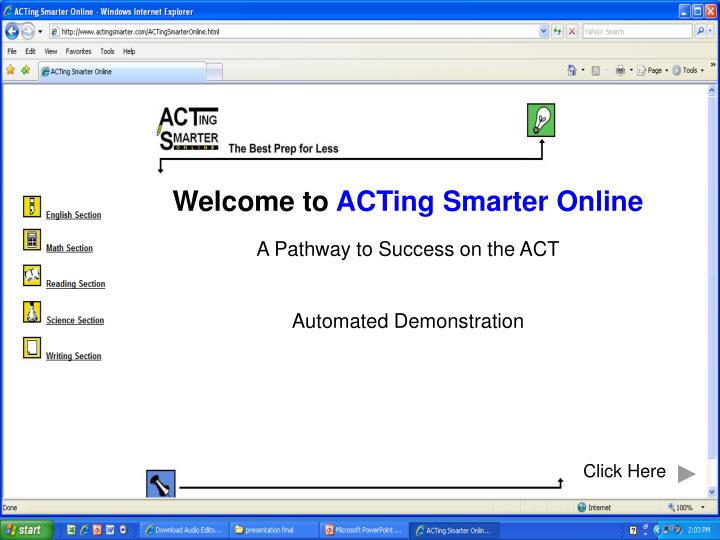The height and width of the screenshot is (540, 720).
Task: Click the Home toolbar icon
Action: 572,70
